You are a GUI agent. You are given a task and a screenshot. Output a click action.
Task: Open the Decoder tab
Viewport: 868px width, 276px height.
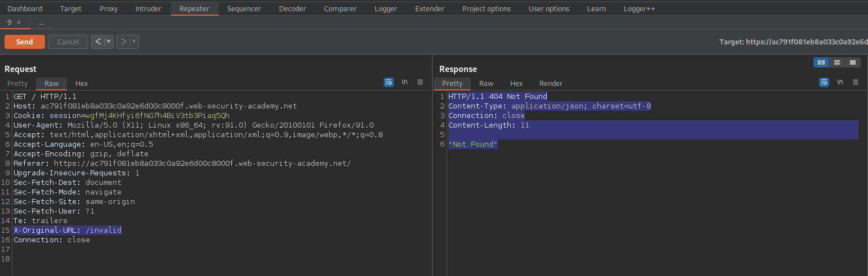[293, 8]
